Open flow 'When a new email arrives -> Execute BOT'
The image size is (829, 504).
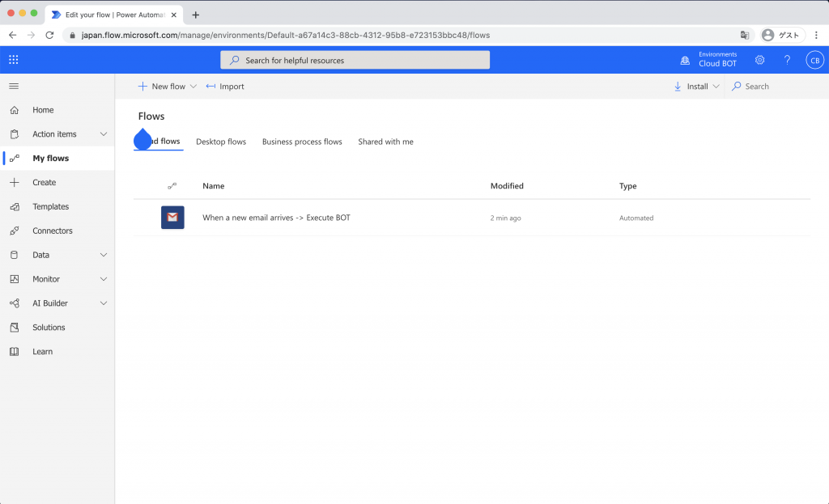[x=277, y=218]
